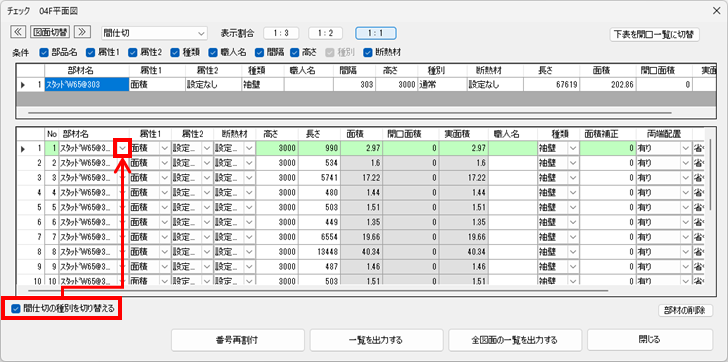Set display ratio to 1 : 2
The image size is (728, 362).
pos(325,33)
